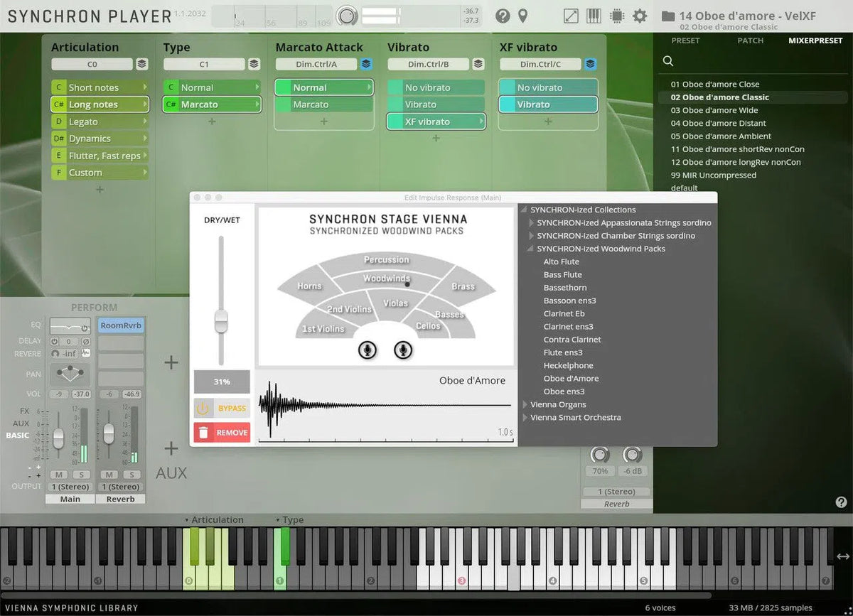Screen dimensions: 853x616
Task: Click the location pin icon in toolbar
Action: click(x=522, y=16)
